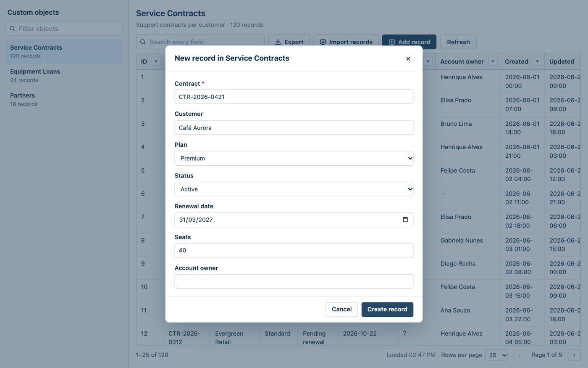
Task: Expand the Status dropdown
Action: point(294,189)
